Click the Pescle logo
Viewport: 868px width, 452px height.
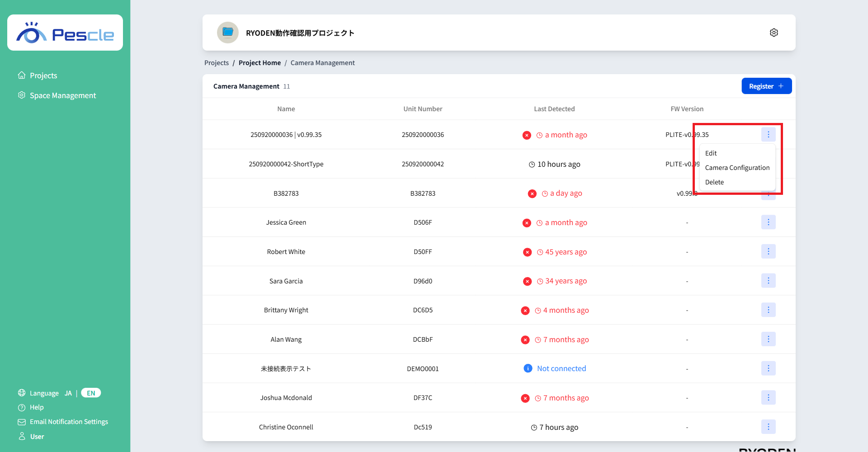pyautogui.click(x=65, y=33)
